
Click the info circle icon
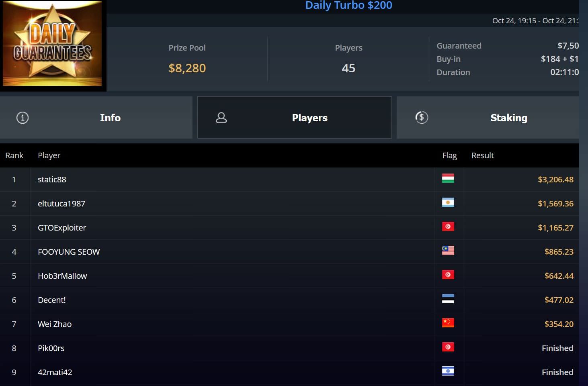(23, 118)
